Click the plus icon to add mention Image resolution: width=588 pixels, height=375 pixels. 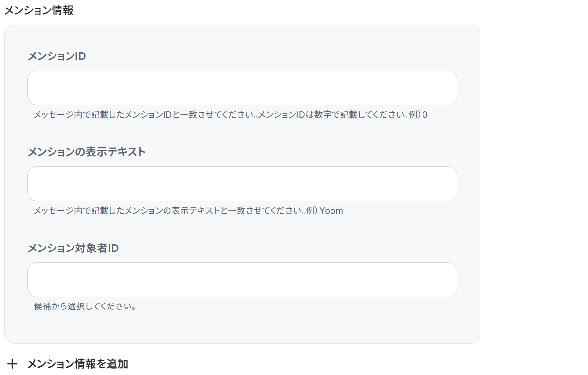coord(13,364)
